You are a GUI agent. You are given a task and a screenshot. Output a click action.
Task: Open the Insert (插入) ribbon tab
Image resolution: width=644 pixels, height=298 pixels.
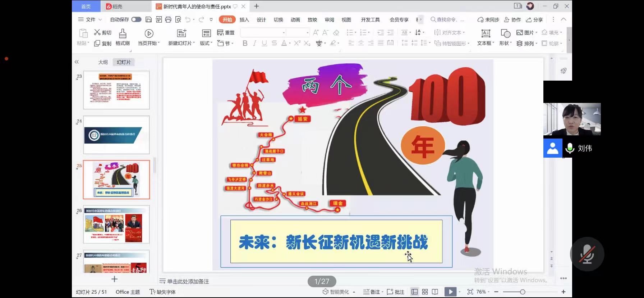click(x=244, y=19)
